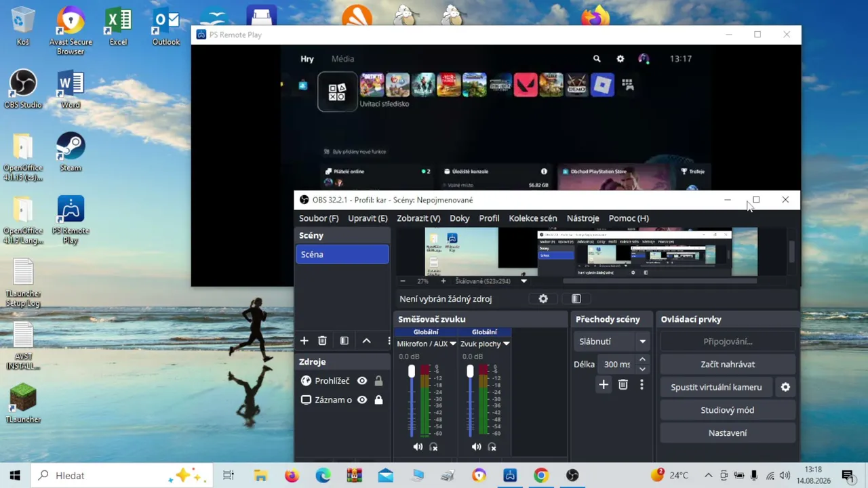Open the Excel desktop shortcut
The height and width of the screenshot is (488, 868).
pos(118,26)
